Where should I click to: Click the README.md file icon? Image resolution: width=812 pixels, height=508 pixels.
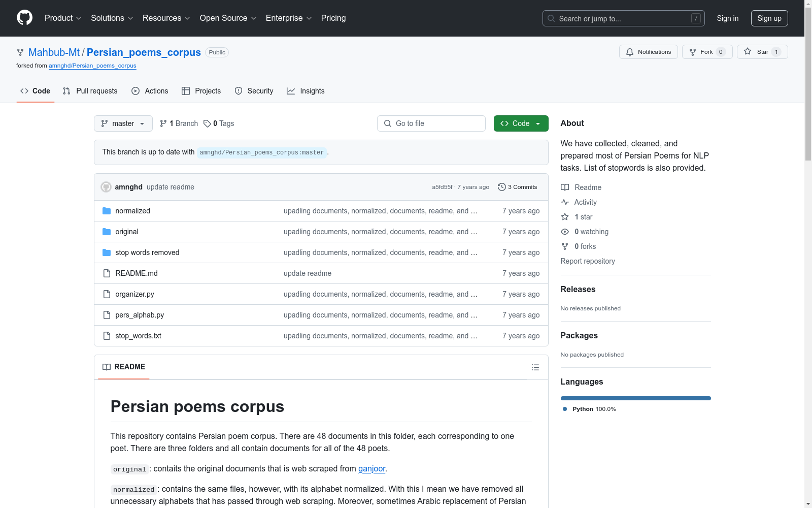[107, 273]
